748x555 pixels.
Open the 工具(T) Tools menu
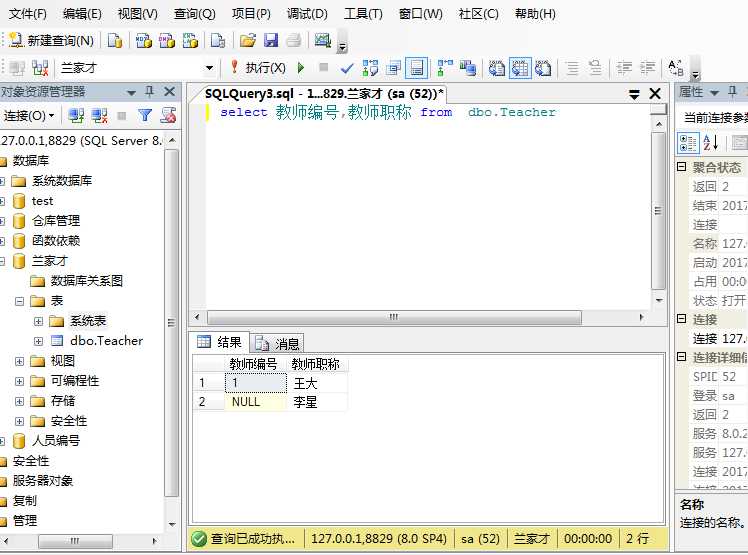pyautogui.click(x=364, y=14)
